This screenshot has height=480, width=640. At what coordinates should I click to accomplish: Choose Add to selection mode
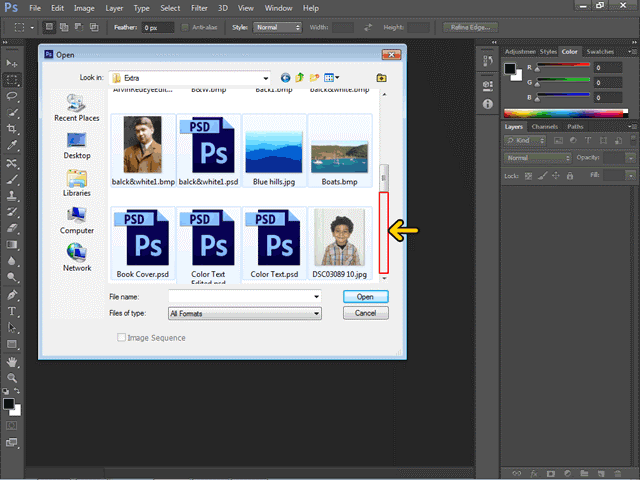[x=64, y=27]
